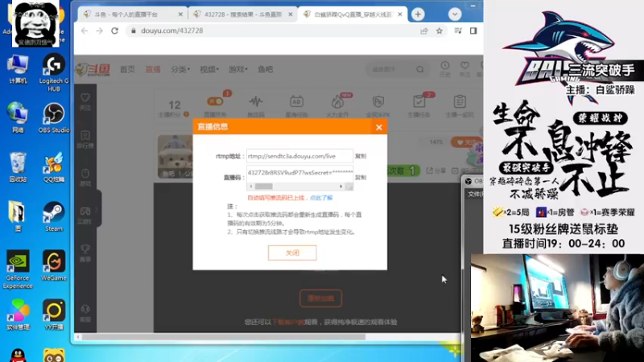Open 云游戏 in the left dark sidebar
The height and width of the screenshot is (362, 644).
pos(85,215)
